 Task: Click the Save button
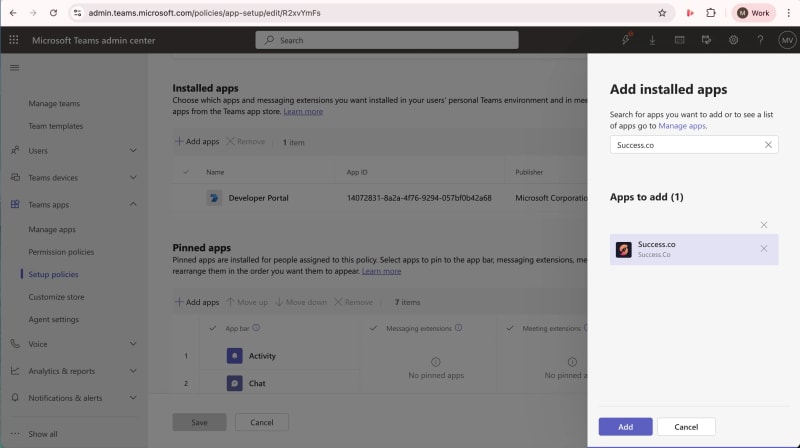pyautogui.click(x=199, y=422)
